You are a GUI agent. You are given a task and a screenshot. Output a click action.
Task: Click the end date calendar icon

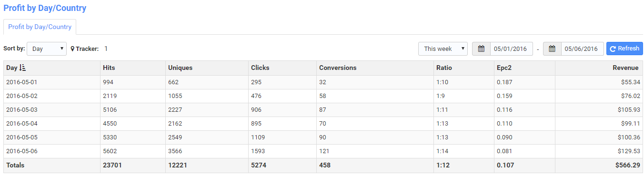click(x=552, y=49)
